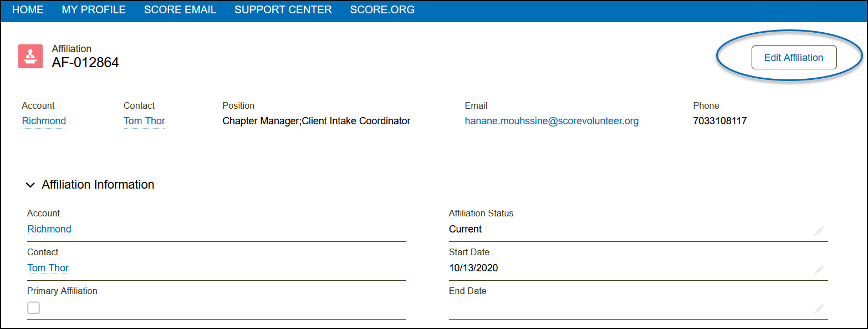This screenshot has width=868, height=329.
Task: Open Tom Thor link under Affiliation Information
Action: click(48, 268)
